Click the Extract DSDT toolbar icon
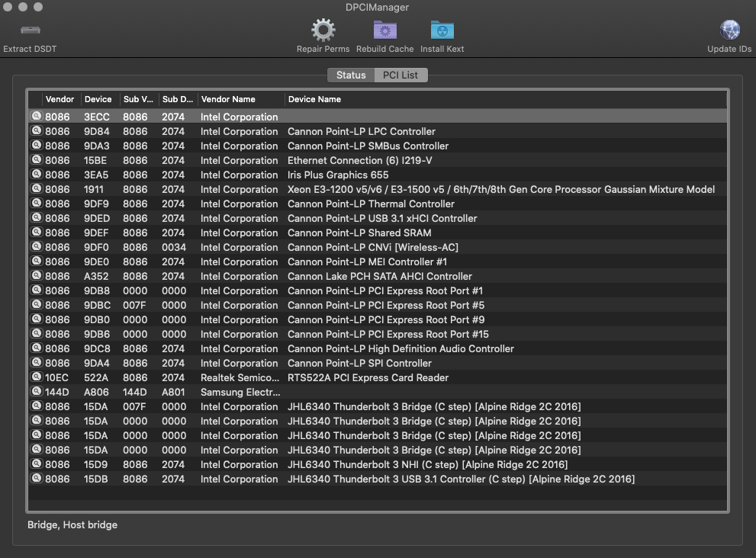Image resolution: width=756 pixels, height=558 pixels. [x=31, y=30]
